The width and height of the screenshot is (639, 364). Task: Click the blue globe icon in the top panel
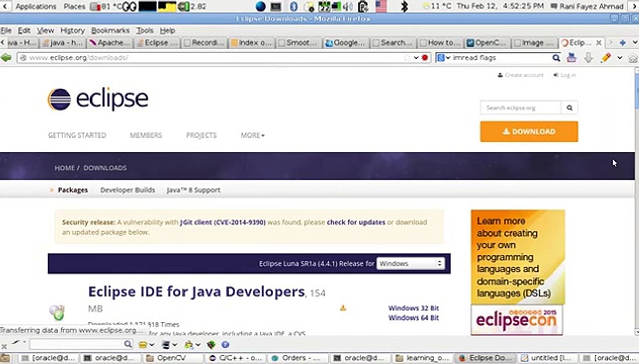point(261,6)
